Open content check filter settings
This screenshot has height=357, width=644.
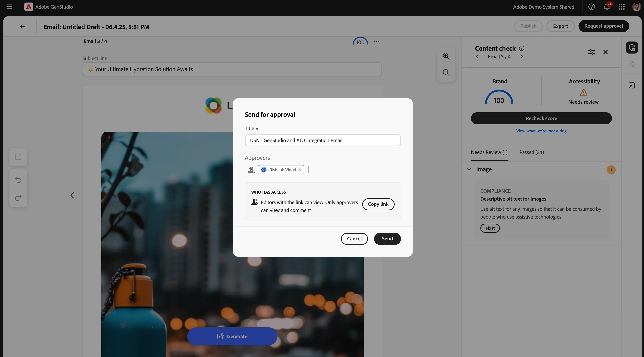click(x=591, y=52)
